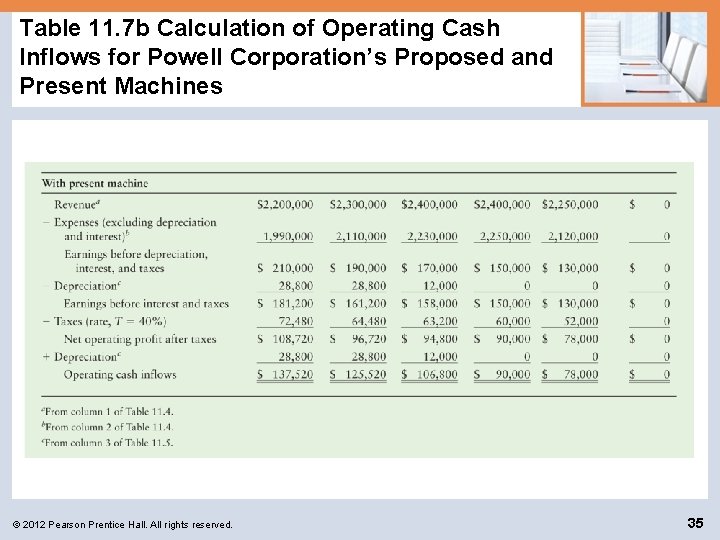Click the $190,000 earnings value

(358, 268)
